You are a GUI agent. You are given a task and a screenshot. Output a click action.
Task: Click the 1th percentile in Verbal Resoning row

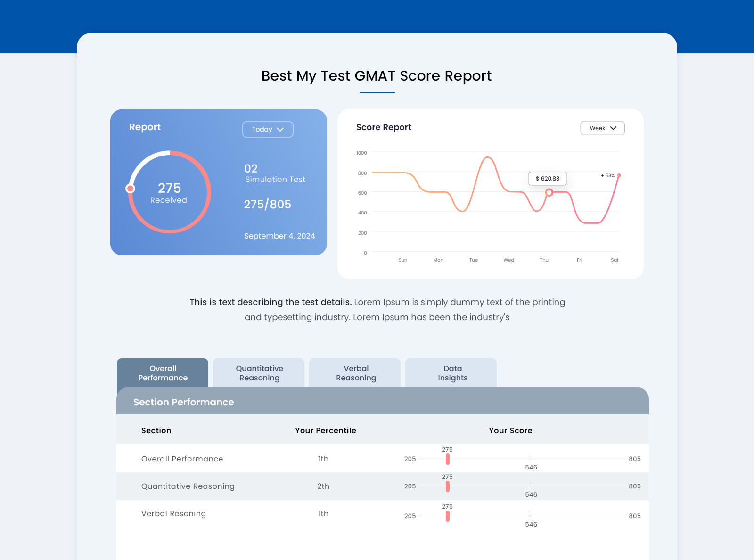[323, 513]
